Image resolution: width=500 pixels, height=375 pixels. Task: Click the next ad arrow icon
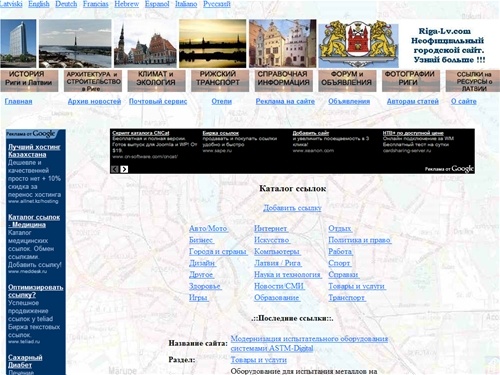click(x=124, y=169)
